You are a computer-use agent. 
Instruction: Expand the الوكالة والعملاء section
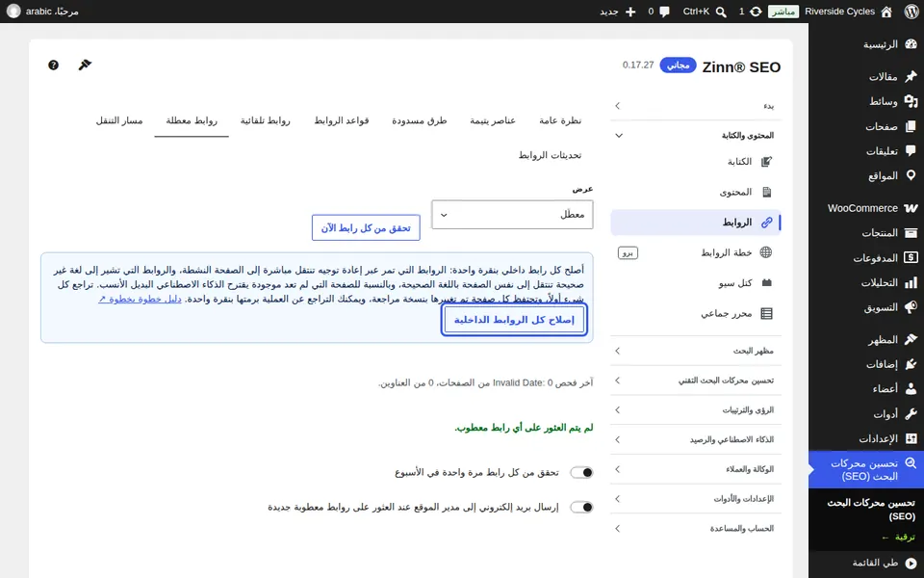(x=696, y=469)
